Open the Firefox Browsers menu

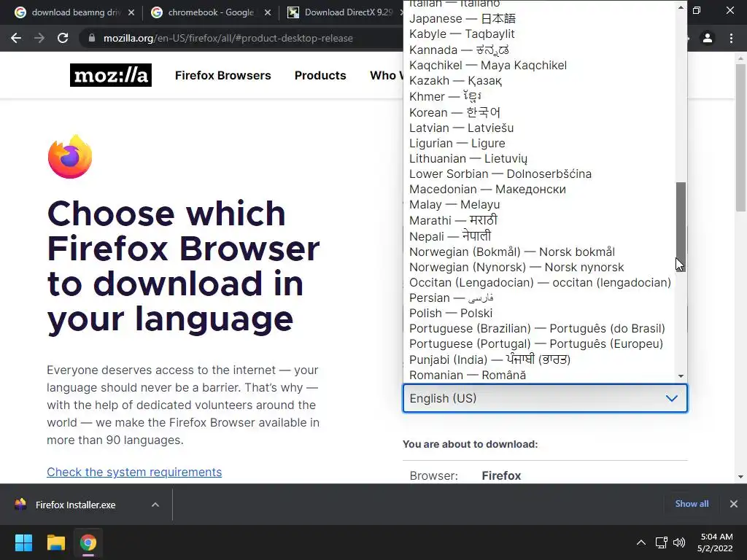223,75
